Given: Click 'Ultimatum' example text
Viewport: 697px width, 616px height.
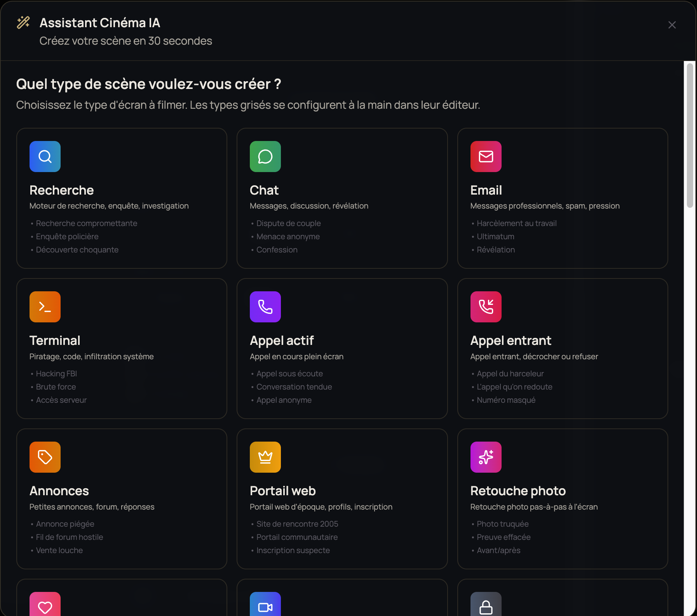Looking at the screenshot, I should click(x=495, y=237).
